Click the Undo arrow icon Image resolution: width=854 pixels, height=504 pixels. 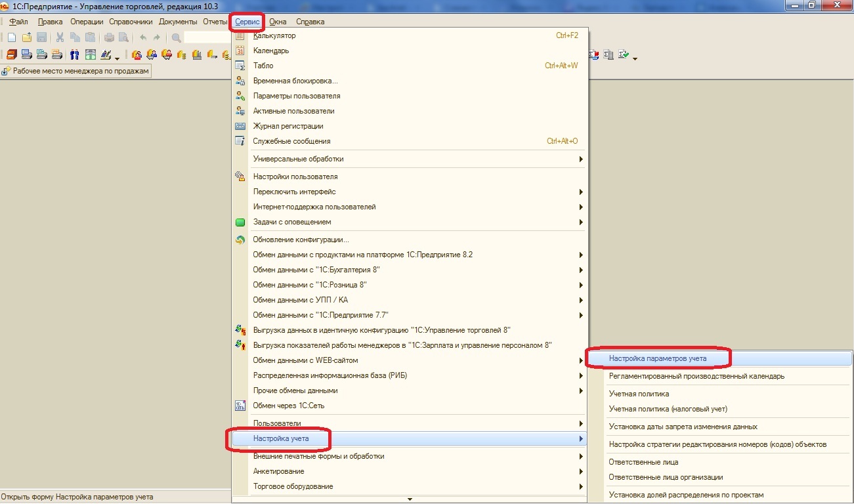[143, 37]
